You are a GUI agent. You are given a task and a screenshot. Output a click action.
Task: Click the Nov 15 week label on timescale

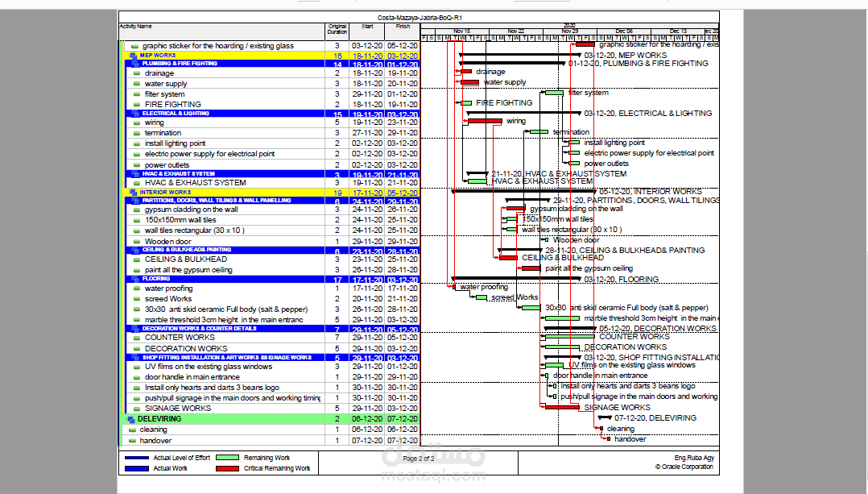coord(461,31)
